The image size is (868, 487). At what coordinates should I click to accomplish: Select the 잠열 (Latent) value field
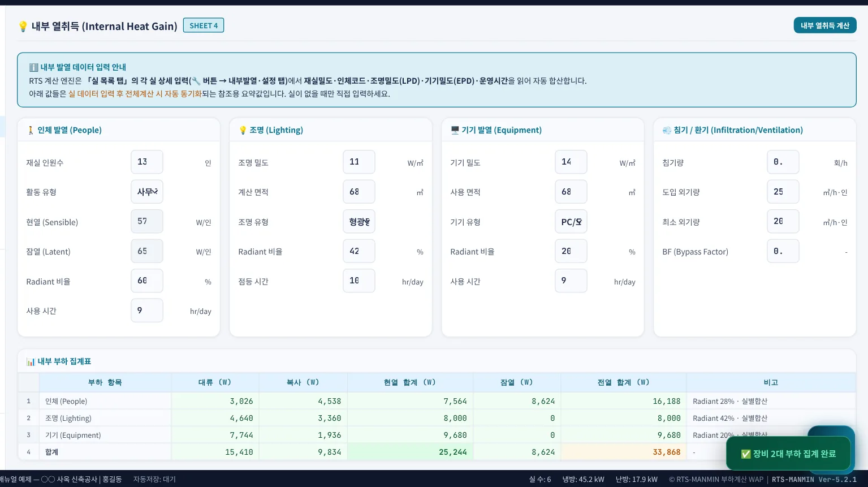147,251
